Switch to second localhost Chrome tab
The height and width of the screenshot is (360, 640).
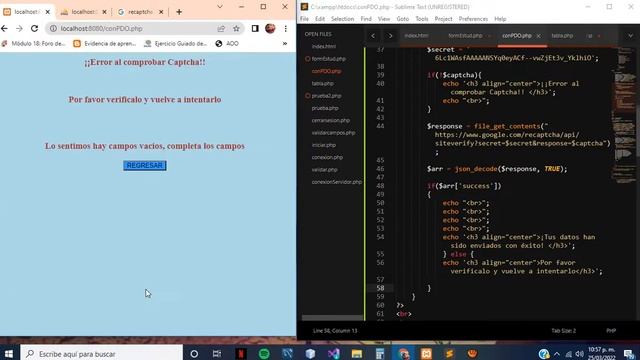click(83, 12)
